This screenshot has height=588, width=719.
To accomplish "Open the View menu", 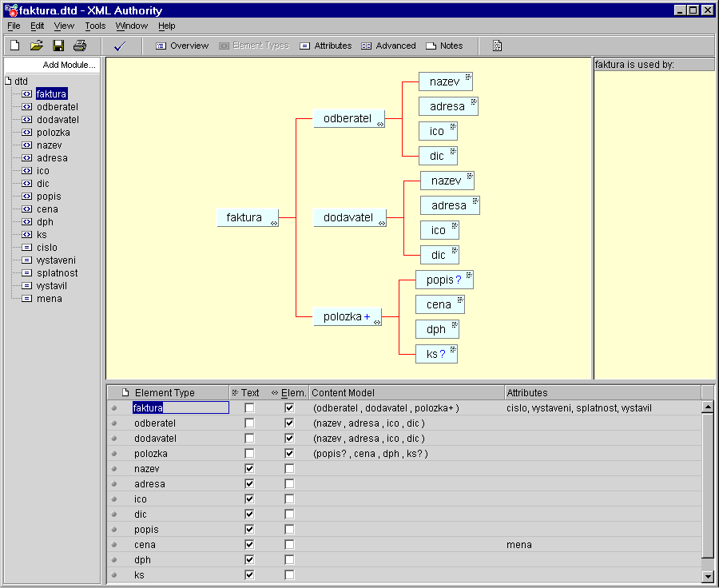I will click(x=64, y=26).
